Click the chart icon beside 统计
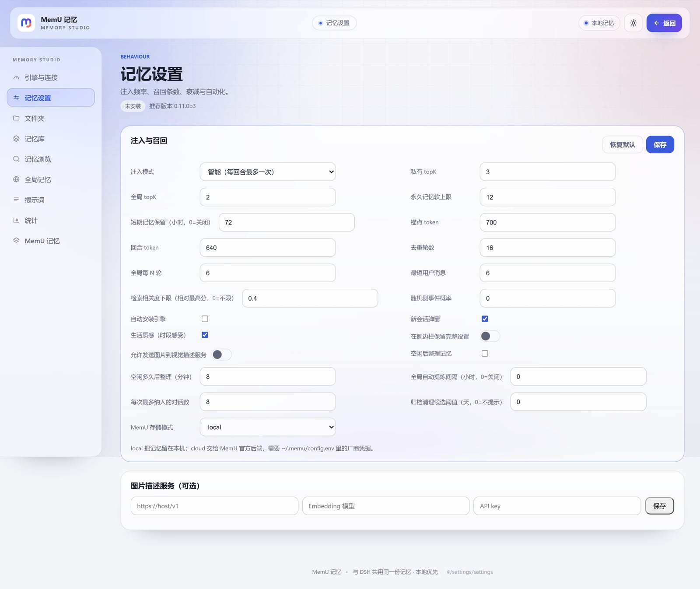Screen dimensions: 700x589 [x=16, y=220]
